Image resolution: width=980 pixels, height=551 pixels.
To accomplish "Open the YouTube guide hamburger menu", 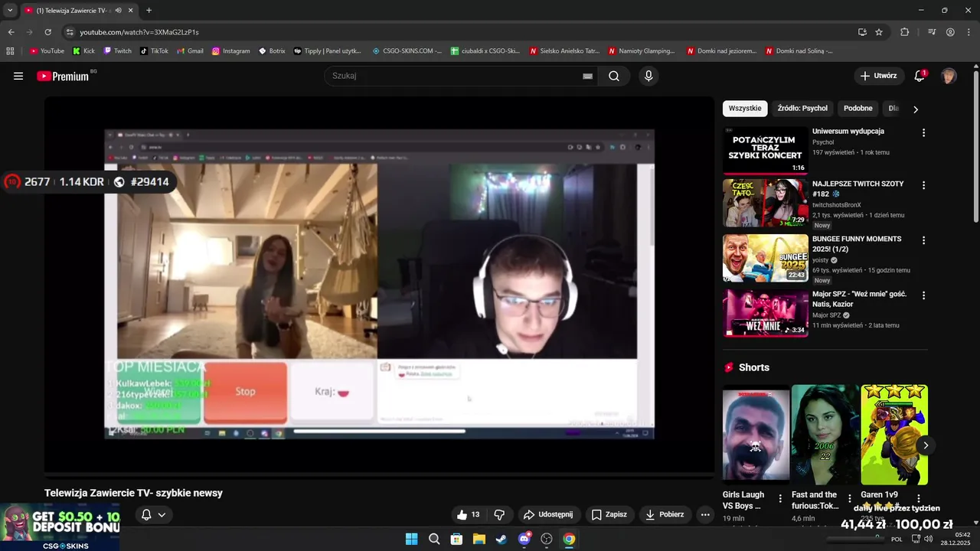I will (x=18, y=76).
